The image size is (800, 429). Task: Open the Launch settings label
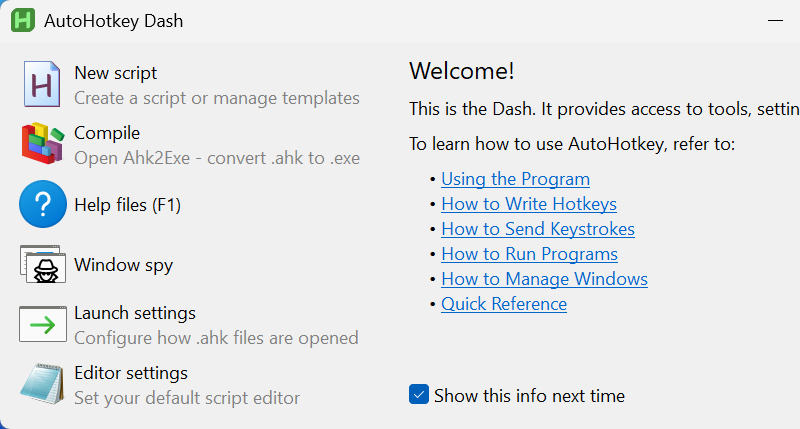135,313
